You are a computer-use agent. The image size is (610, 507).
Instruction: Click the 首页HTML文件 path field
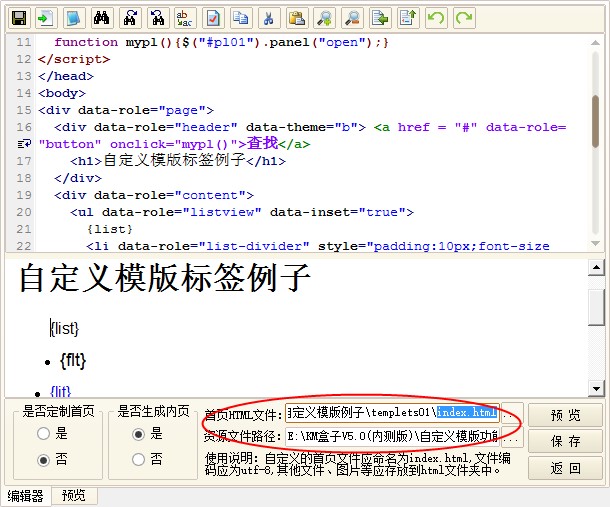392,413
